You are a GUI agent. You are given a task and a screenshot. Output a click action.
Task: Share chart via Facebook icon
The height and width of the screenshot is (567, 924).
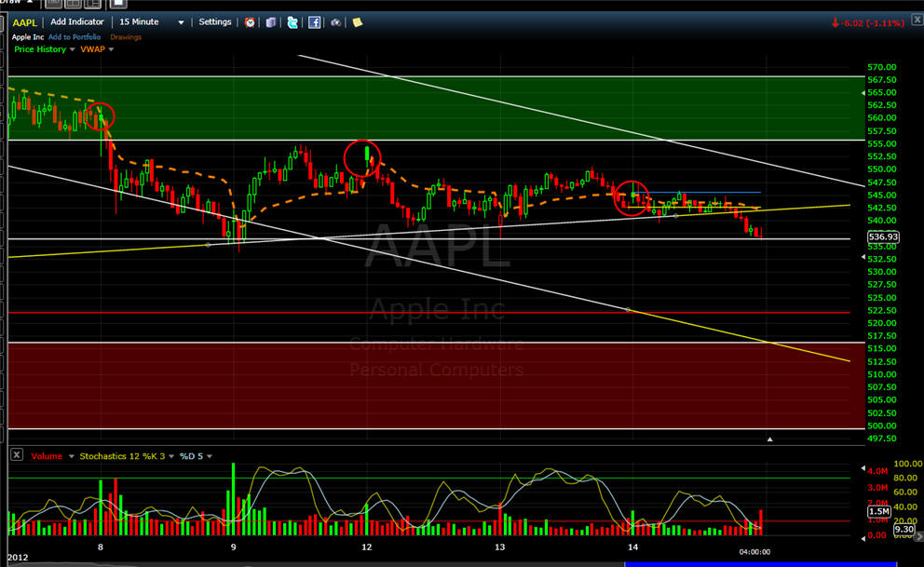click(x=315, y=22)
